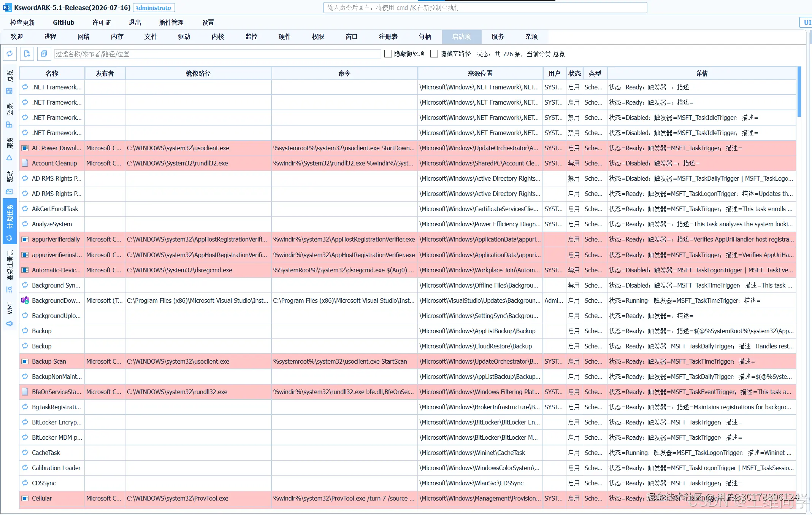Enable the 隐藏微软项 checkbox
Screen dimensions: 812x515
point(388,54)
